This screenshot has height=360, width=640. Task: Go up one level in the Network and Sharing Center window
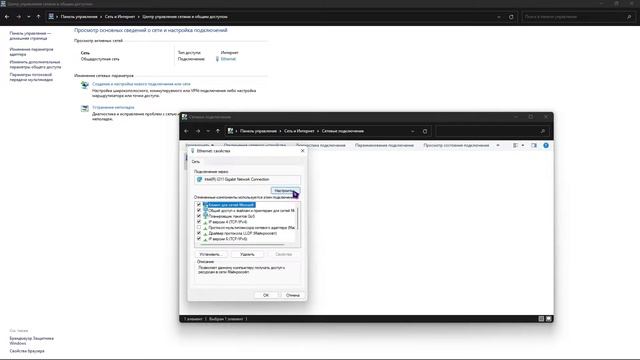(x=38, y=17)
